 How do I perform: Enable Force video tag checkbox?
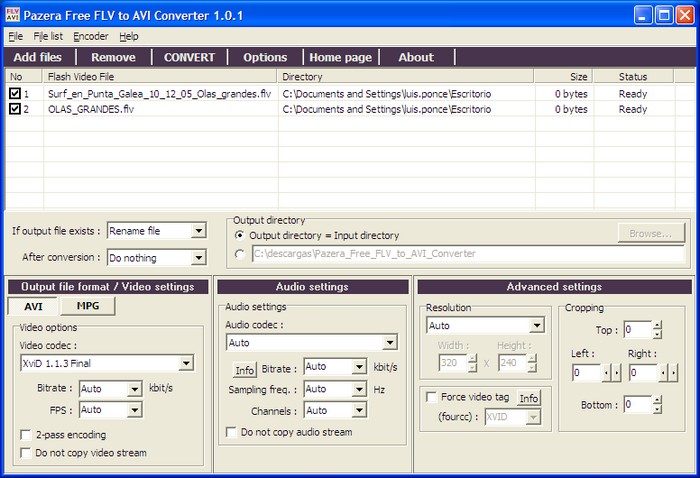pos(432,397)
